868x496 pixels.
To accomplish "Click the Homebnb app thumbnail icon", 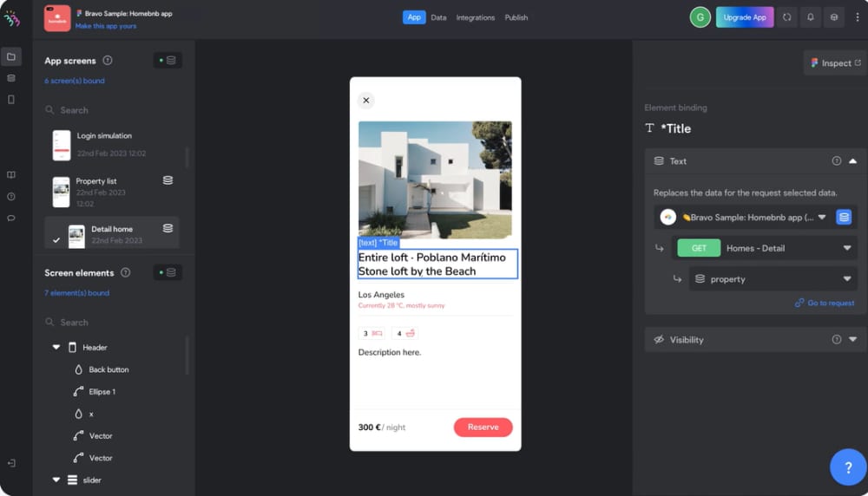I will pos(57,18).
